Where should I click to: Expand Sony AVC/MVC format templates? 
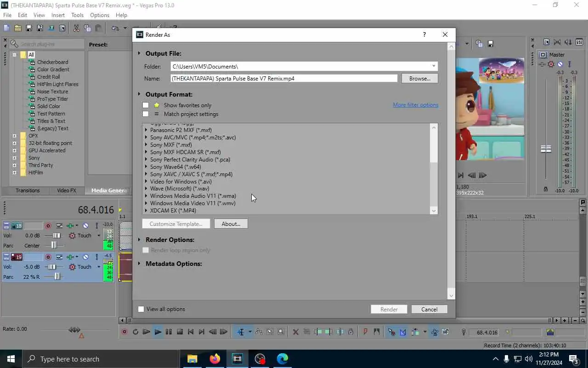146,138
